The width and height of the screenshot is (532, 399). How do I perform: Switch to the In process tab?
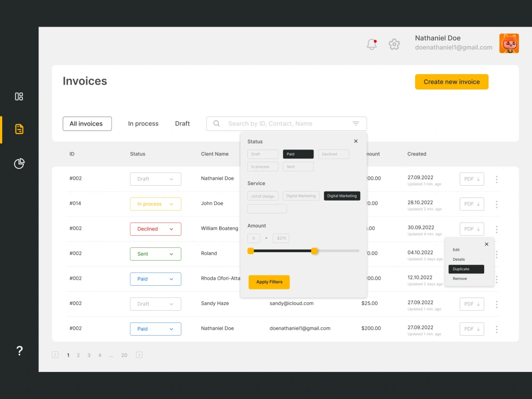(x=143, y=123)
